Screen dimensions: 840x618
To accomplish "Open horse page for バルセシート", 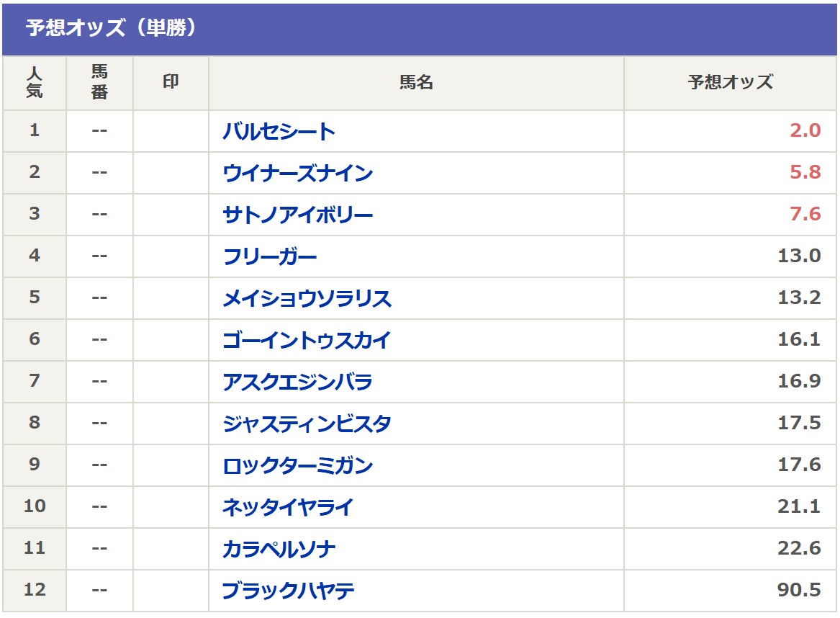I will pyautogui.click(x=279, y=131).
